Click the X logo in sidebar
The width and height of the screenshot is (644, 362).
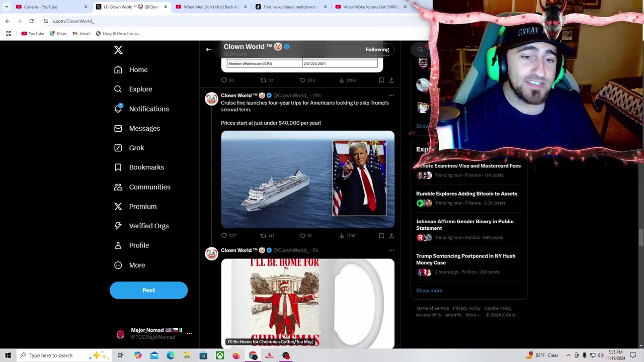click(x=118, y=50)
